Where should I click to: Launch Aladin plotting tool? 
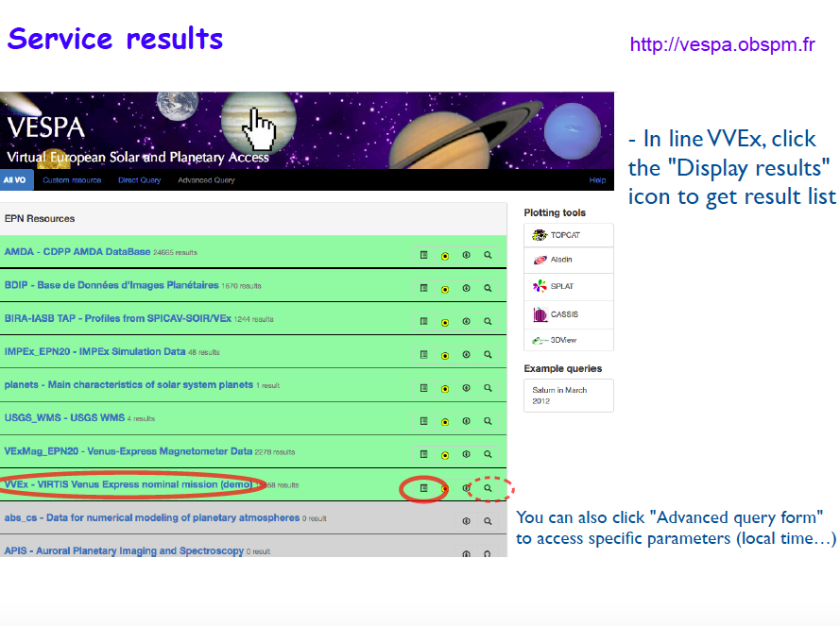tap(569, 260)
